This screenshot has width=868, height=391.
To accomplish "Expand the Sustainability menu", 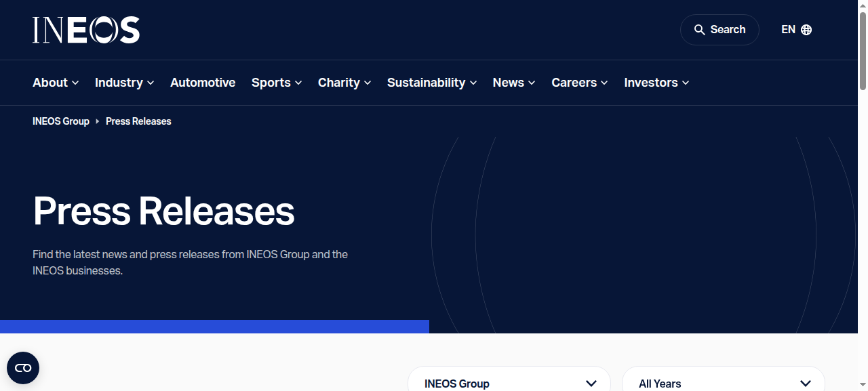I will pos(432,83).
